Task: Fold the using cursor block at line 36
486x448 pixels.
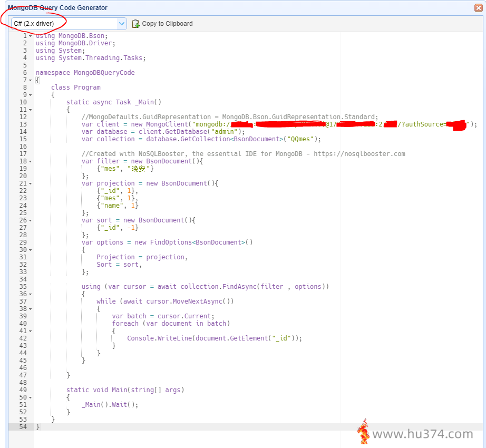Action: click(31, 294)
